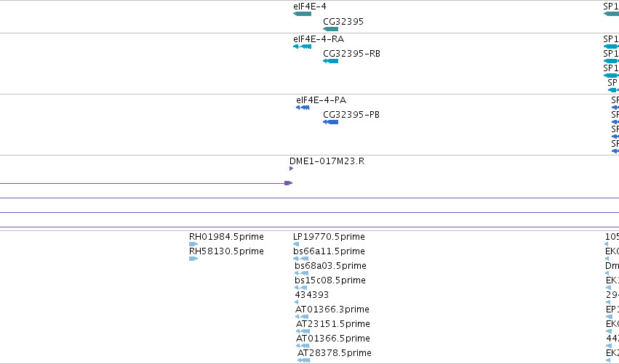
Task: Click the RH58130.5prime label
Action: (x=226, y=251)
